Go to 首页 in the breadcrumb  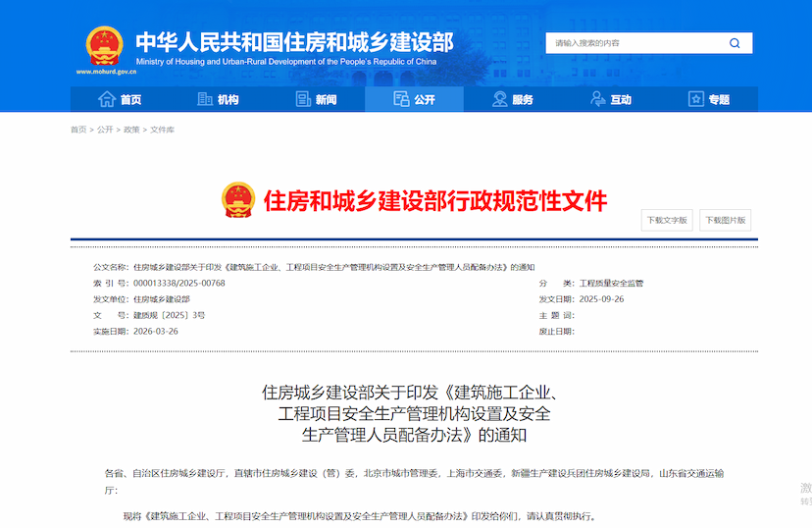coord(78,130)
